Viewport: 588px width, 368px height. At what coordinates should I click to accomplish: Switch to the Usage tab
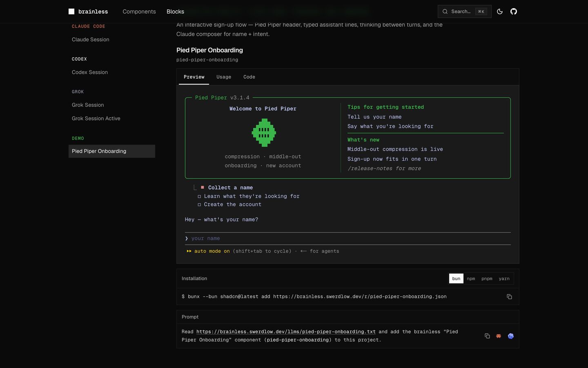point(224,77)
